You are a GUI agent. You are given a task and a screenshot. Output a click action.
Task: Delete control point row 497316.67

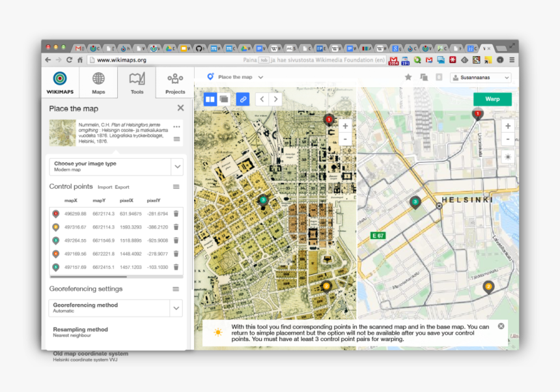[176, 227]
